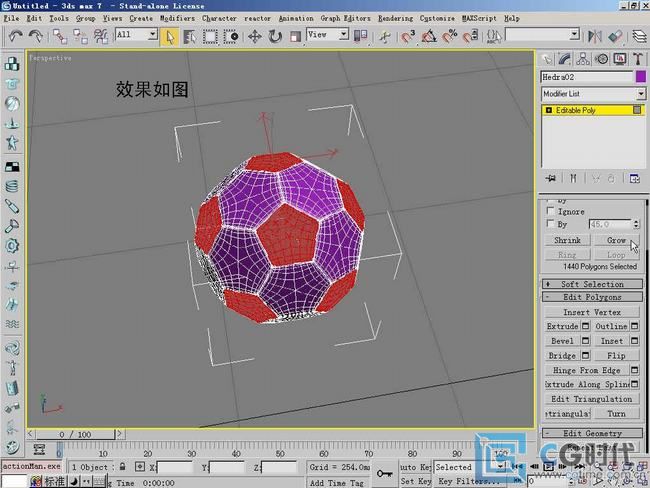650x488 pixels.
Task: Open the Modify command panel tab
Action: click(565, 59)
